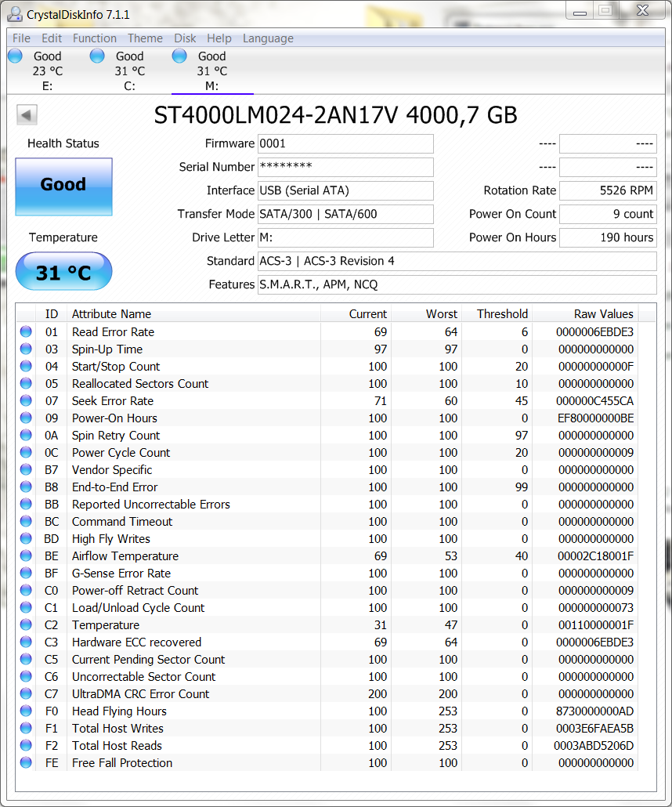Click raw value EF80000000BE
Viewport: 672px width, 807px height.
tap(595, 418)
